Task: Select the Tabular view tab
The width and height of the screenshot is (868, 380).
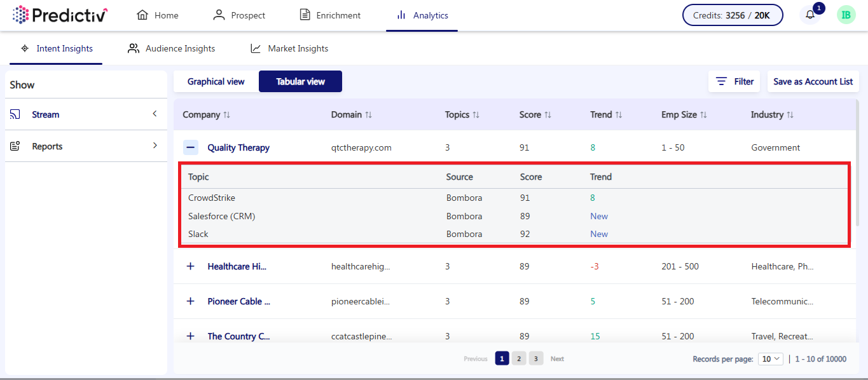Action: point(300,81)
